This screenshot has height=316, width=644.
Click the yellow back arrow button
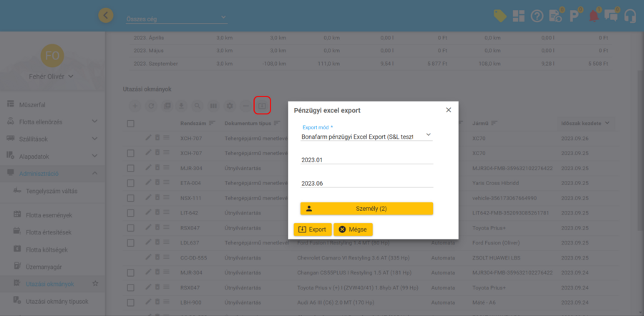pos(106,15)
